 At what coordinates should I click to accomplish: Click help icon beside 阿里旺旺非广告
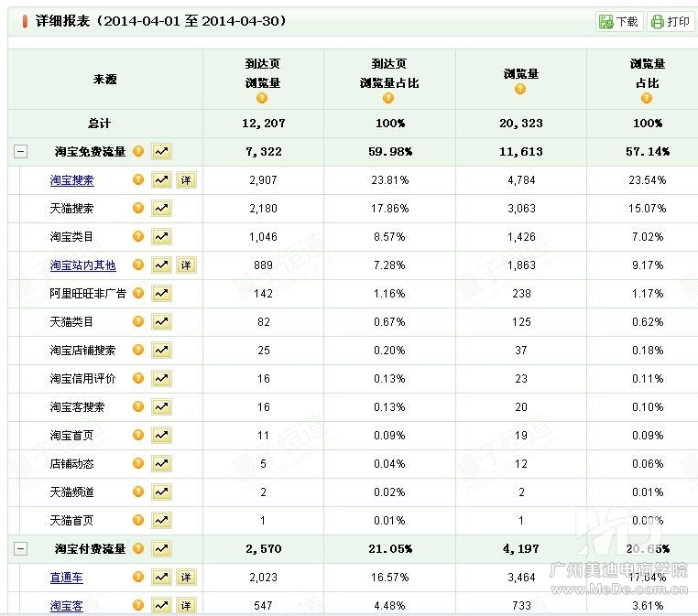[x=138, y=293]
